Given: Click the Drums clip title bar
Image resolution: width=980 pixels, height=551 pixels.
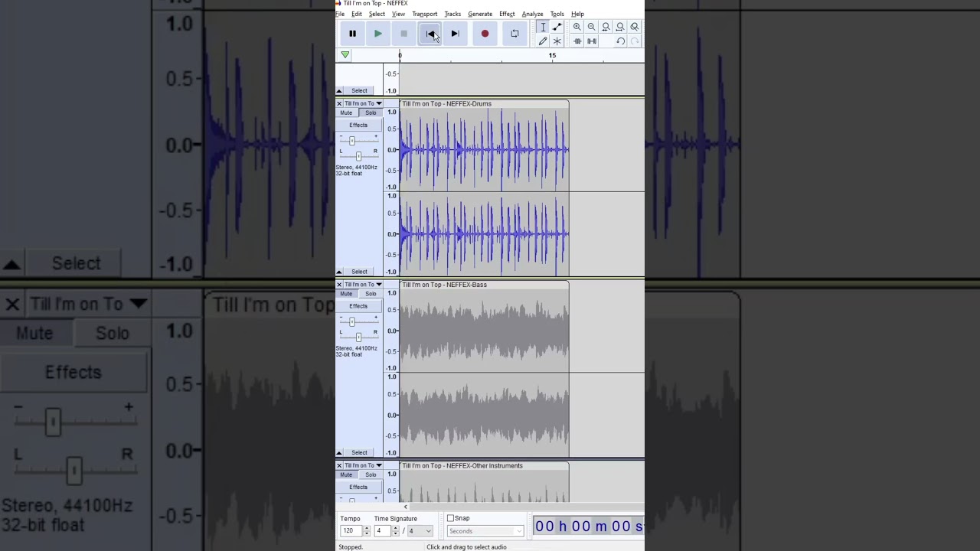Looking at the screenshot, I should pos(484,103).
